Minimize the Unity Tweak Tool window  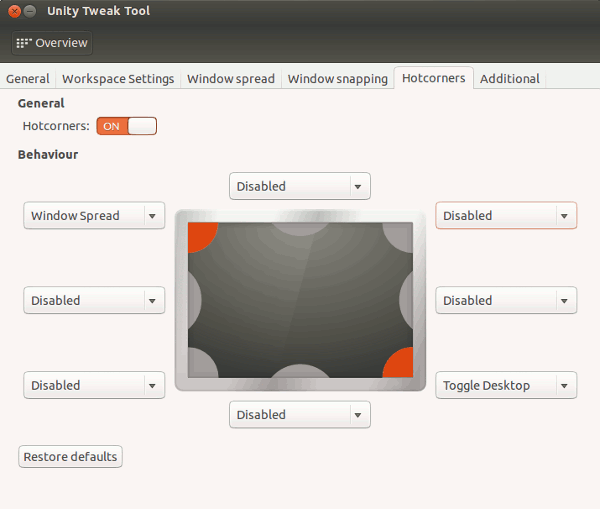tap(30, 11)
